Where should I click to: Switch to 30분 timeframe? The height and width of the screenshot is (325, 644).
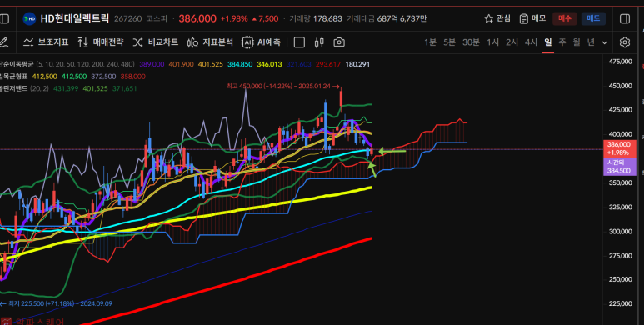(471, 42)
